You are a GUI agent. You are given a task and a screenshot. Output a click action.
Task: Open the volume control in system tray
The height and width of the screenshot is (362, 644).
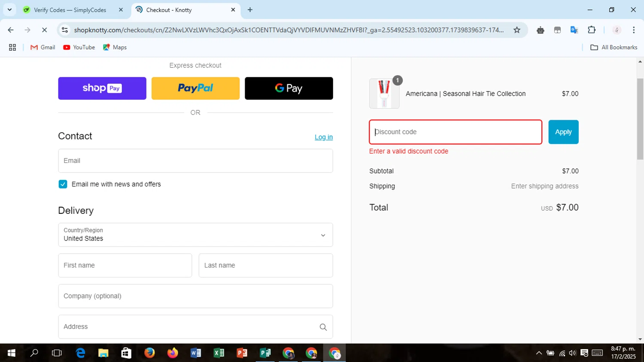click(572, 353)
